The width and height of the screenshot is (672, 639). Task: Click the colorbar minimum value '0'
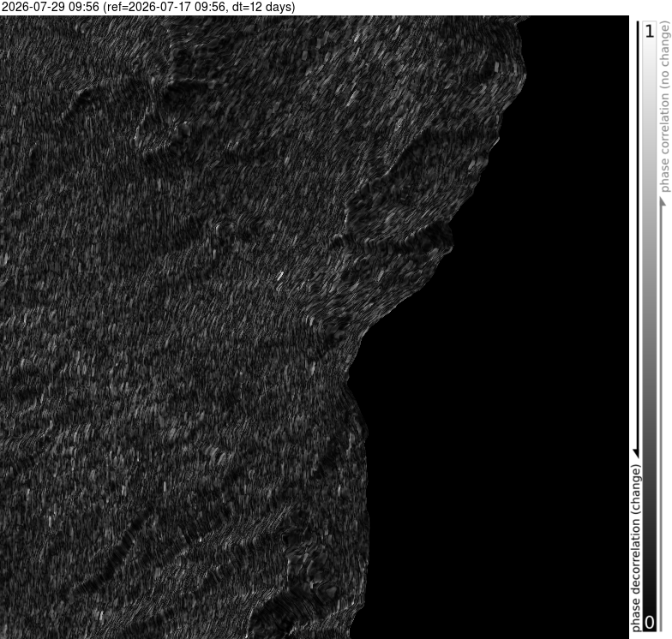[x=650, y=623]
